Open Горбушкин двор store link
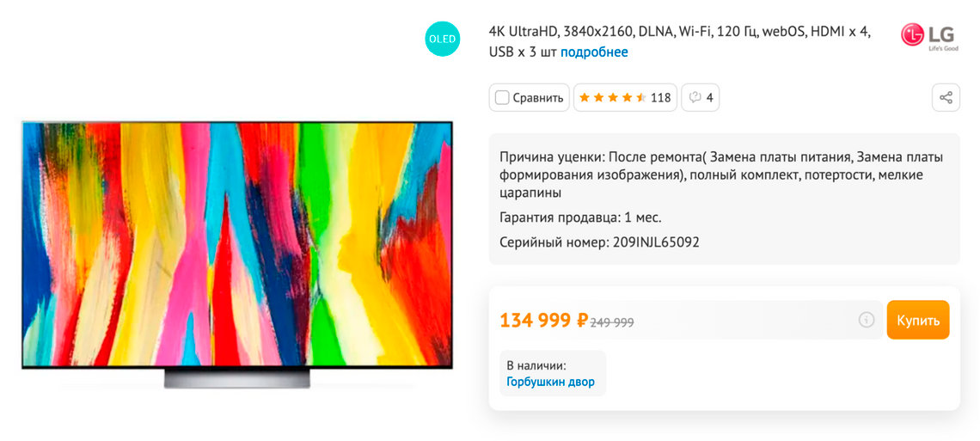The height and width of the screenshot is (441, 980). [x=551, y=382]
